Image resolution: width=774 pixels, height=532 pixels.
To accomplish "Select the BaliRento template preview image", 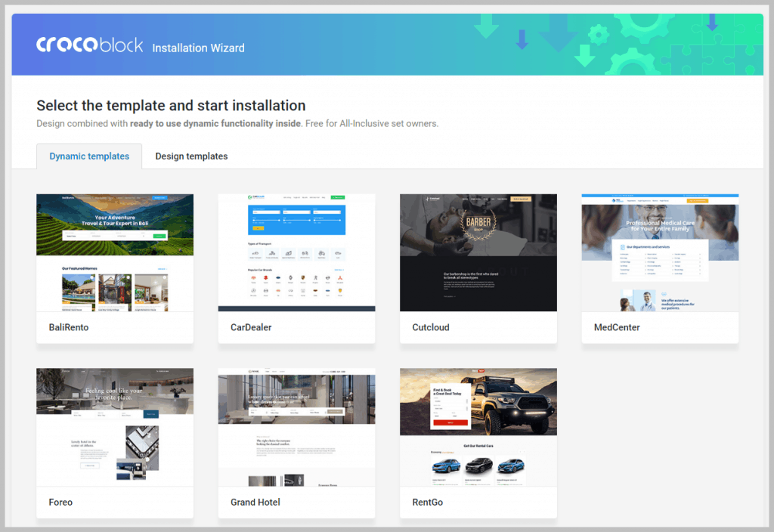I will click(115, 252).
